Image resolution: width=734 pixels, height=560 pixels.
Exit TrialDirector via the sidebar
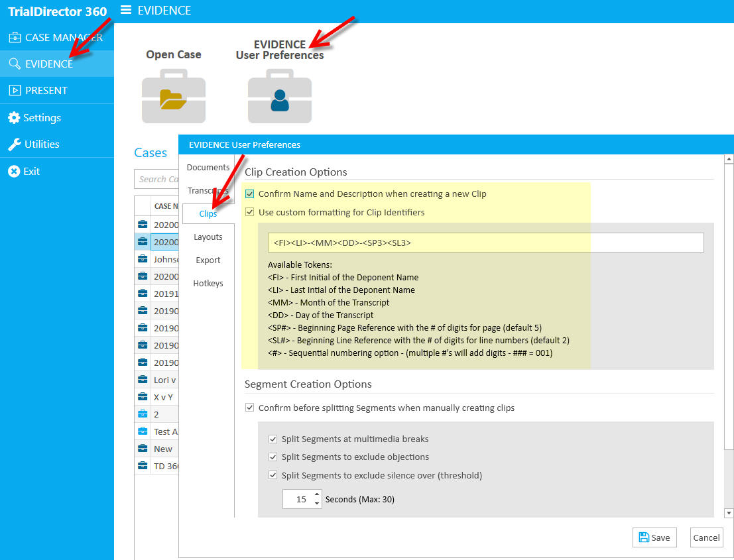(x=56, y=171)
